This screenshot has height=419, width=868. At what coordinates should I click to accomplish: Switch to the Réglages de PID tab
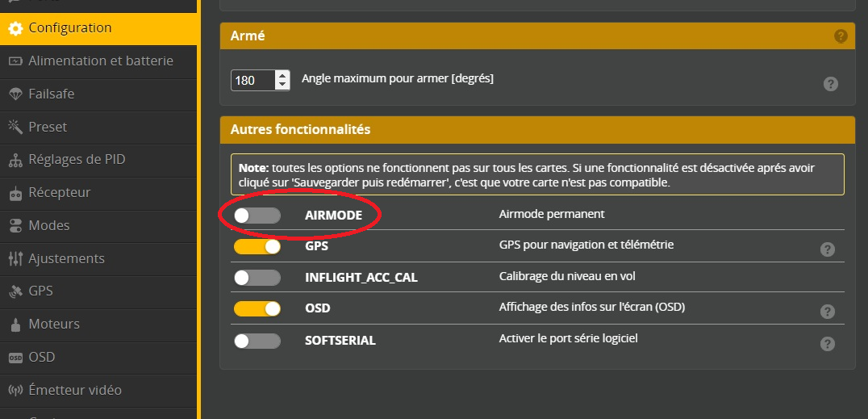pyautogui.click(x=77, y=159)
